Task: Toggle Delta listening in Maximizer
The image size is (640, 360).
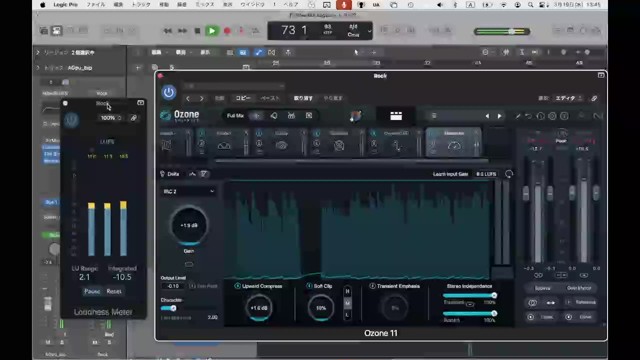Action: coord(170,174)
